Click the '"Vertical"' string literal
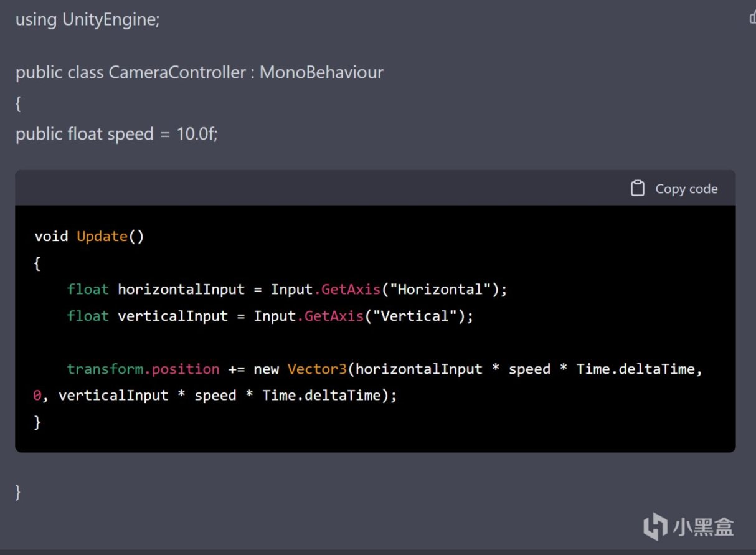This screenshot has width=756, height=555. coord(415,316)
